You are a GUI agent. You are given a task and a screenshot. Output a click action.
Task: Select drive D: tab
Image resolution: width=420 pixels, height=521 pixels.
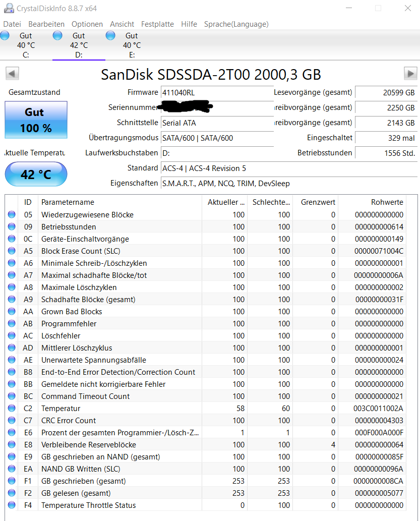pyautogui.click(x=79, y=45)
